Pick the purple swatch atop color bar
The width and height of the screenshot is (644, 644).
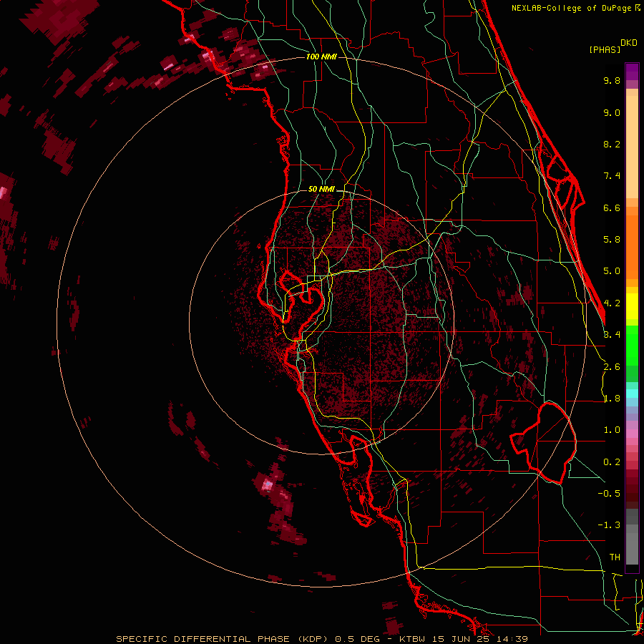(632, 72)
